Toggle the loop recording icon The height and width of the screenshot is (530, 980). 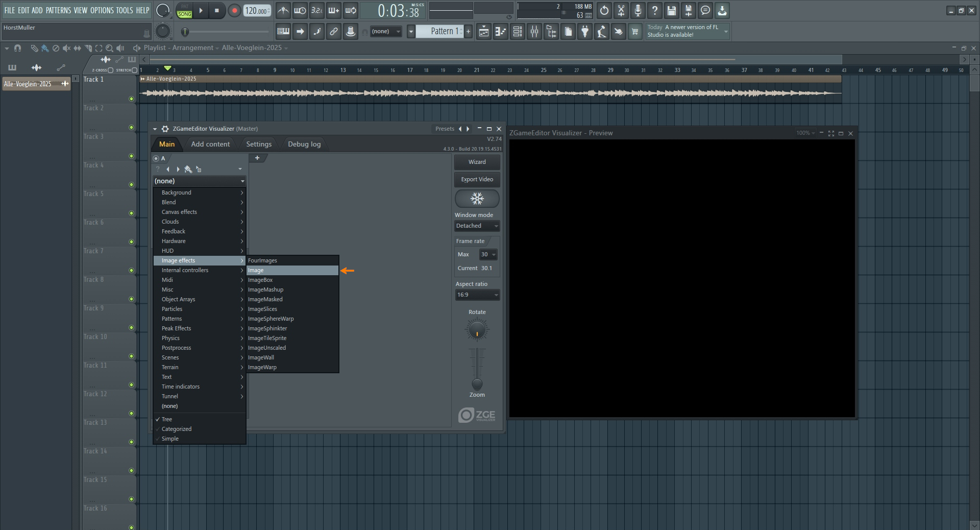click(x=351, y=10)
